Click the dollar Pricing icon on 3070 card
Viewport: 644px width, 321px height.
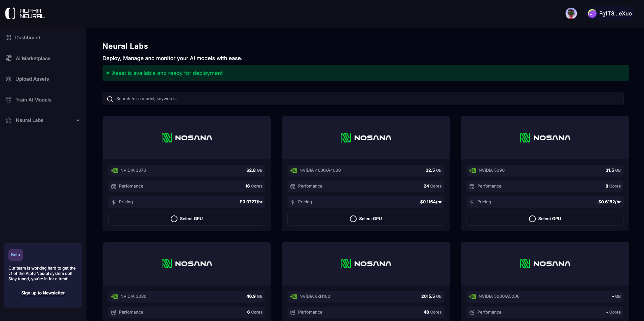click(x=114, y=202)
